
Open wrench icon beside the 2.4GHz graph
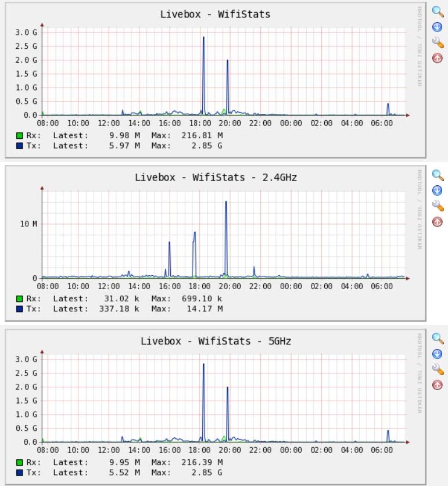[x=438, y=206]
